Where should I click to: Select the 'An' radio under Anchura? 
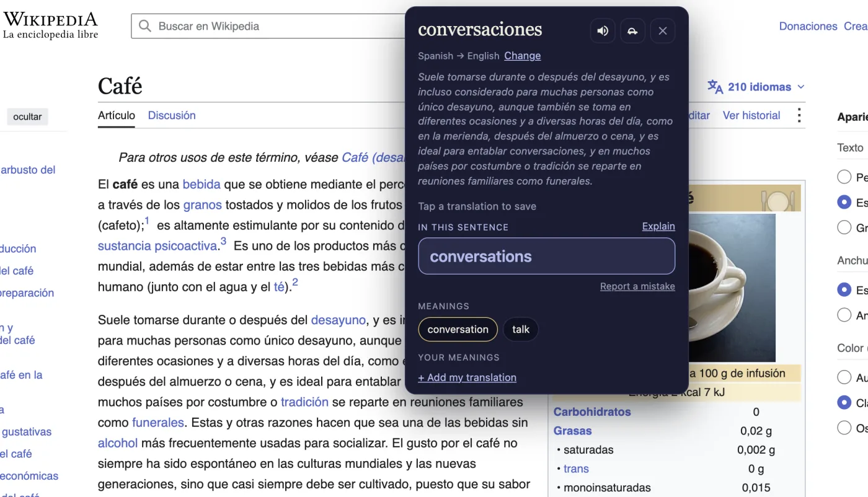point(844,315)
